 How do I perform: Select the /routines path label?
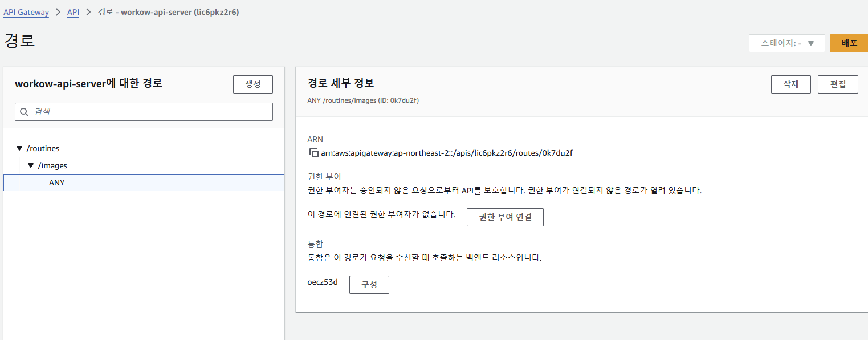tap(43, 148)
